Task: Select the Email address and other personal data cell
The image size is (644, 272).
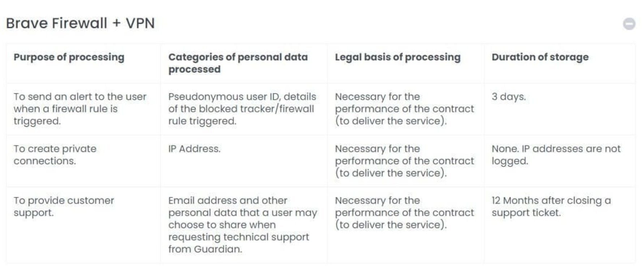Action: coord(242,224)
